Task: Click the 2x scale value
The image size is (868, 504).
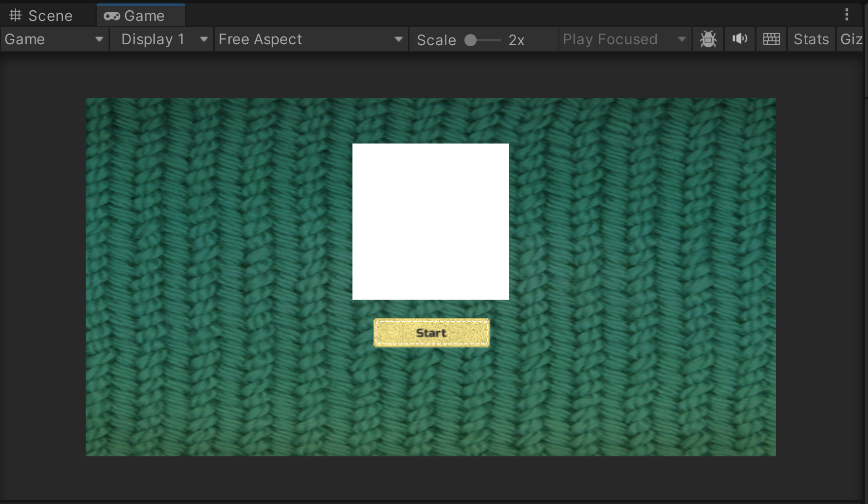Action: tap(517, 40)
